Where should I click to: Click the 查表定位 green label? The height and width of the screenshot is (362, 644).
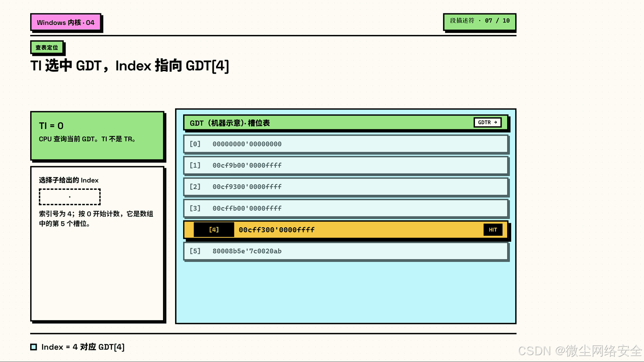[47, 47]
